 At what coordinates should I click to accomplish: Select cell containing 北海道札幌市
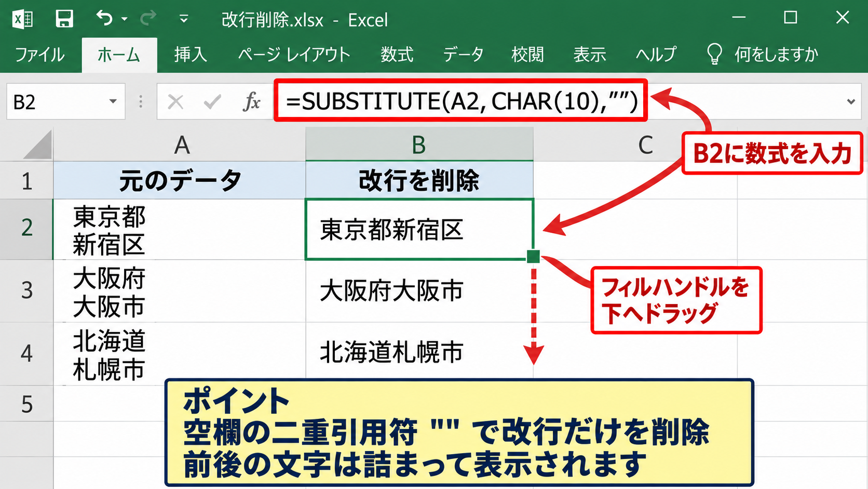419,354
